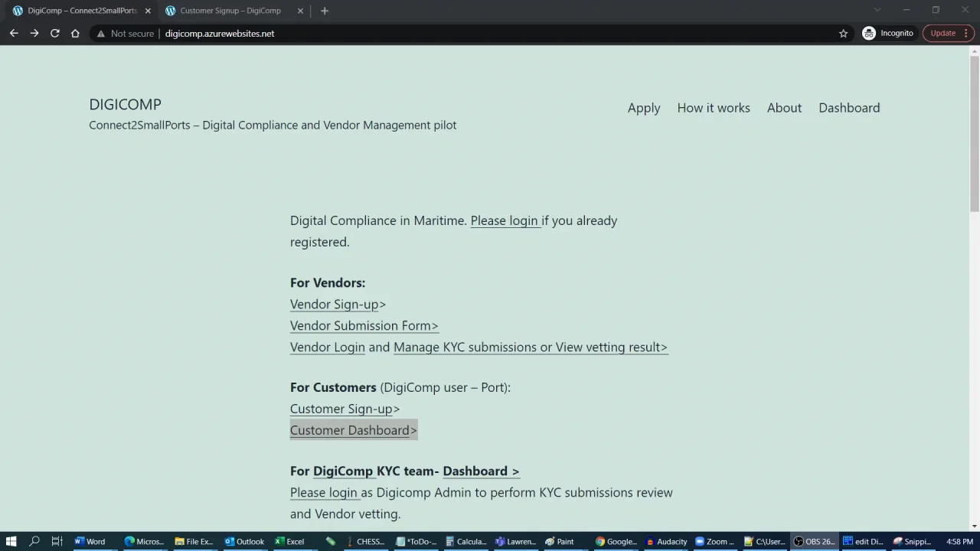Click the taskbar clock 4:58 PM

[959, 541]
